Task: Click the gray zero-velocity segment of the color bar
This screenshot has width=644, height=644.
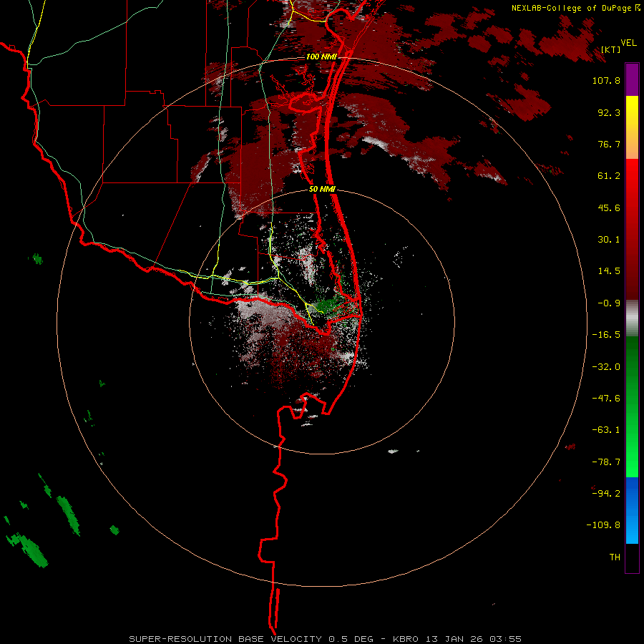Action: pos(632,318)
